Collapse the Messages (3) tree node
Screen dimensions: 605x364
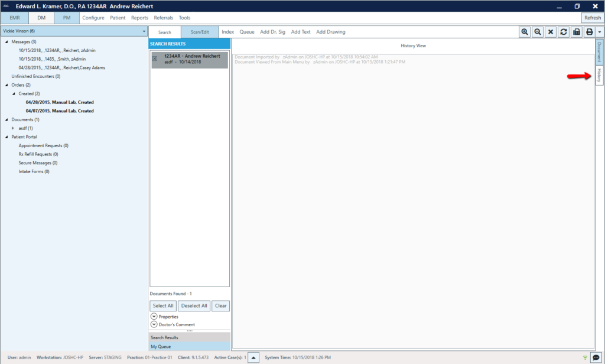pyautogui.click(x=6, y=42)
